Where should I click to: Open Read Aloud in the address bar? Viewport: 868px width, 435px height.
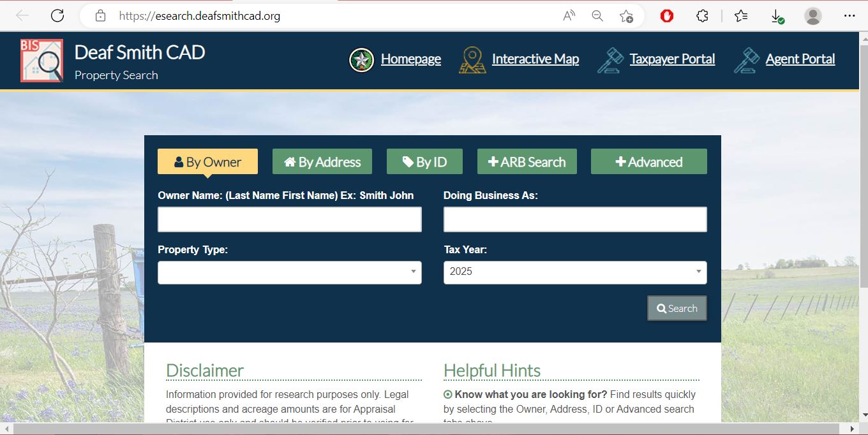(x=569, y=16)
